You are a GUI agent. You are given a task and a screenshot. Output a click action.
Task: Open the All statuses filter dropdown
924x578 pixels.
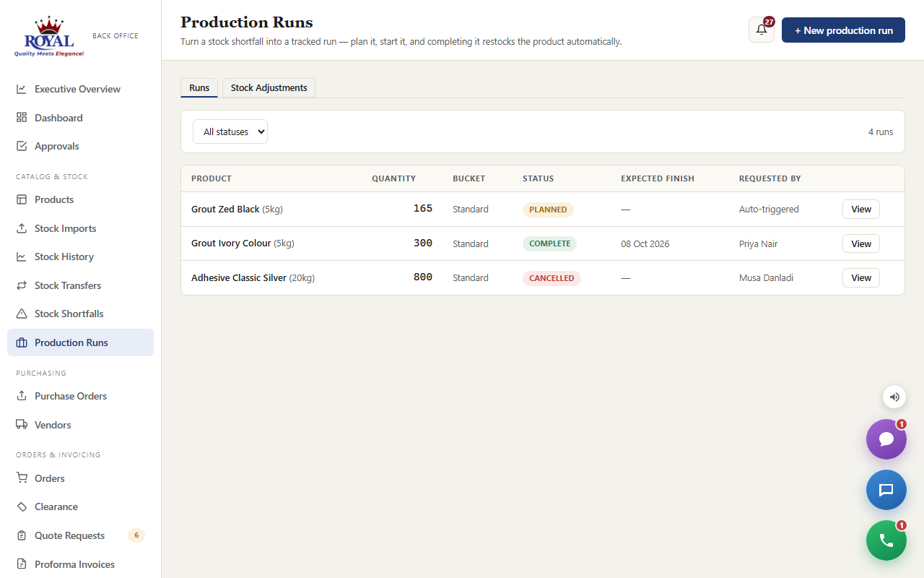[230, 131]
